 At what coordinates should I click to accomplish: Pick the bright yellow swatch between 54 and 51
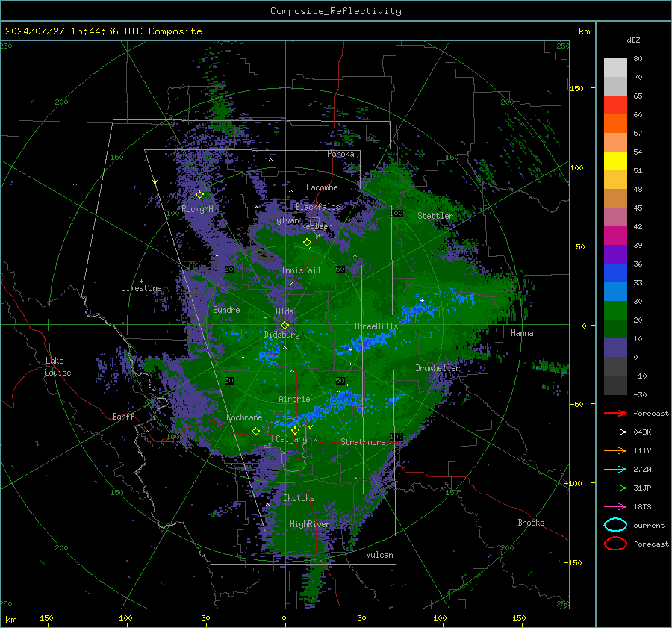click(615, 161)
